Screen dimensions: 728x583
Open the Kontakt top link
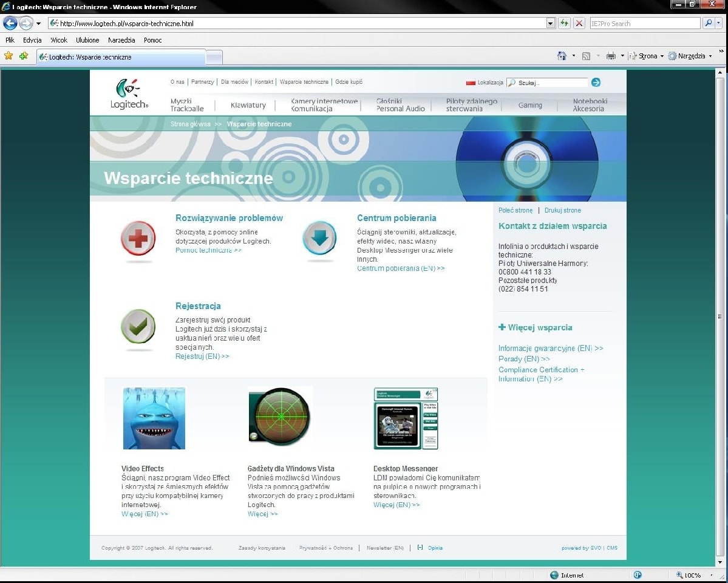[x=264, y=82]
